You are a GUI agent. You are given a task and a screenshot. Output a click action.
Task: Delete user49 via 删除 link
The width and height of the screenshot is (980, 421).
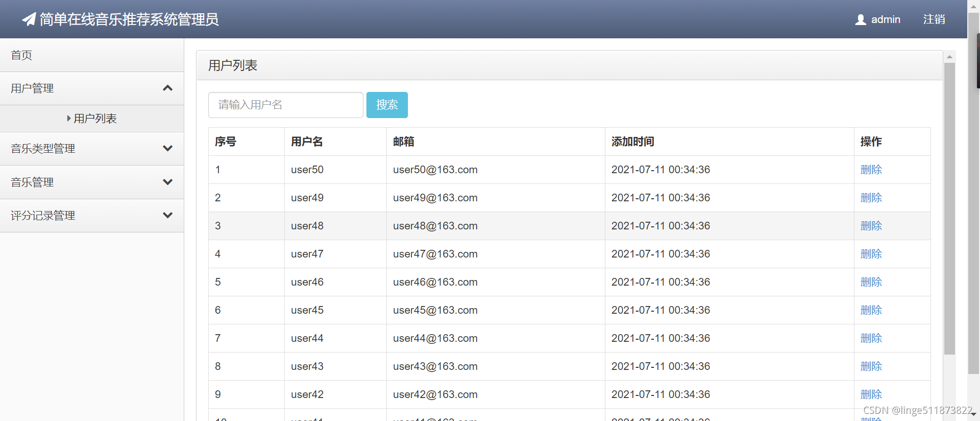pos(871,198)
